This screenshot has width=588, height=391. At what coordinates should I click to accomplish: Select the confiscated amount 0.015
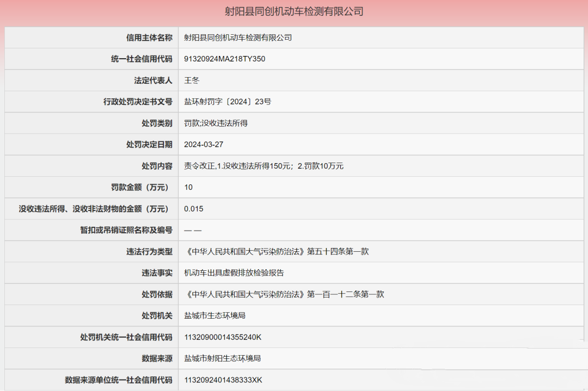tap(193, 209)
